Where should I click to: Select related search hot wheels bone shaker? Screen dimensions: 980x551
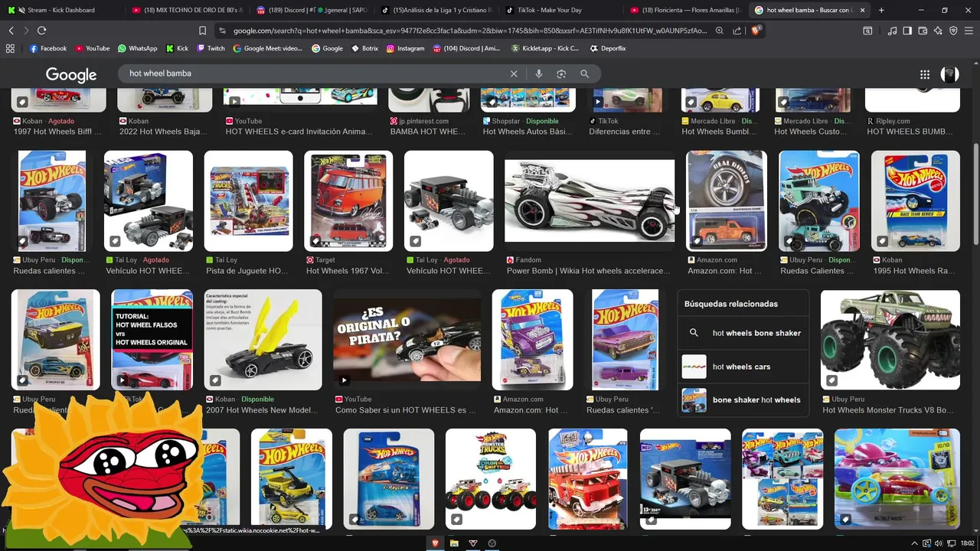pyautogui.click(x=743, y=333)
